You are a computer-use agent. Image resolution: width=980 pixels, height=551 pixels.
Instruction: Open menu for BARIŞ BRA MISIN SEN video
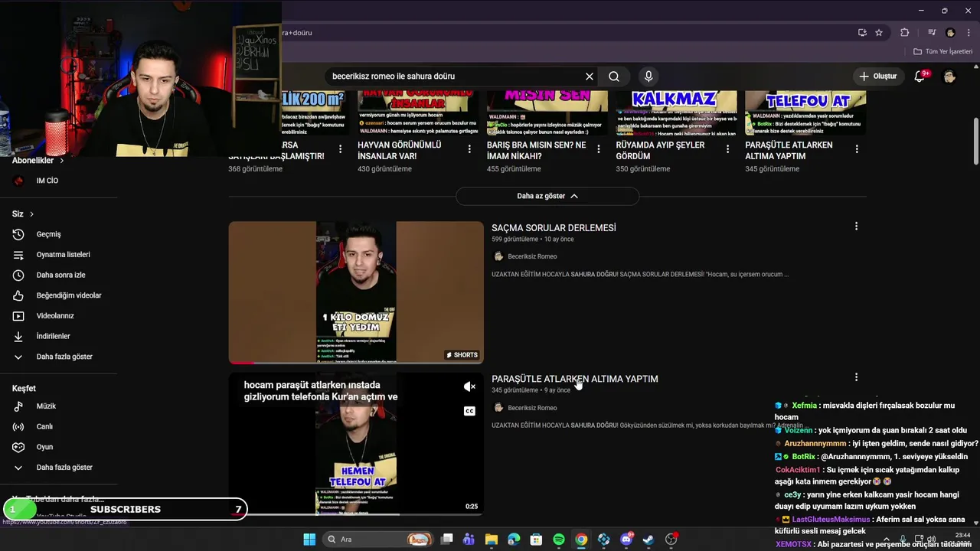point(599,149)
